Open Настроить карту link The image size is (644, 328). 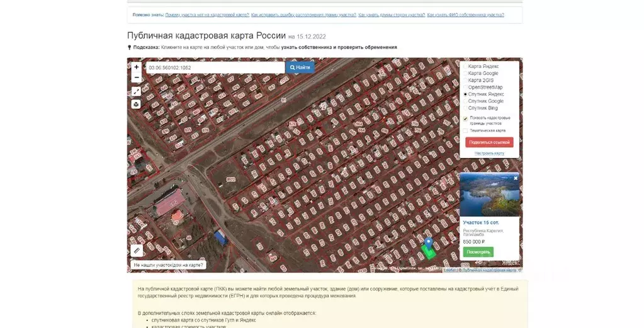coord(489,153)
